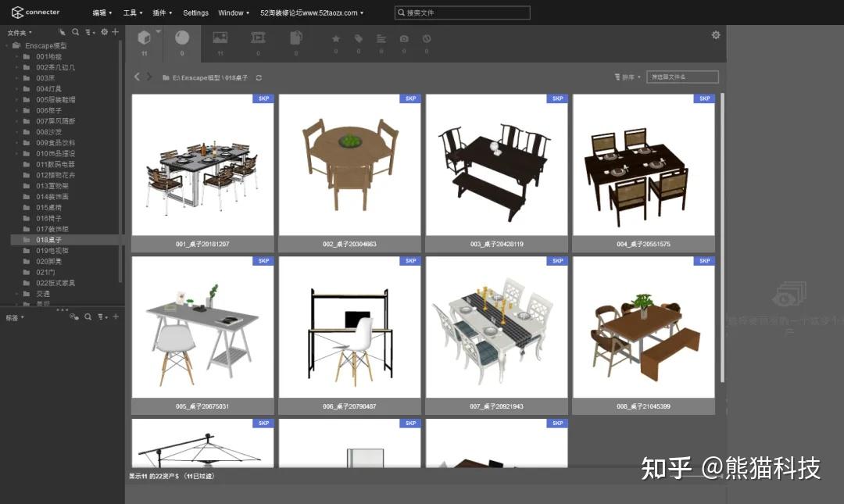Click the plus icon to add a folder
Screen dimensions: 844x504
(115, 32)
